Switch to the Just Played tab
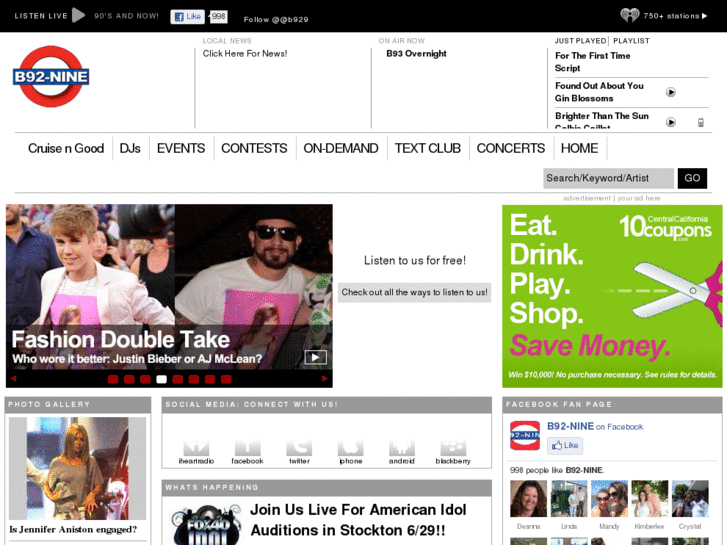The image size is (727, 545). pyautogui.click(x=580, y=41)
